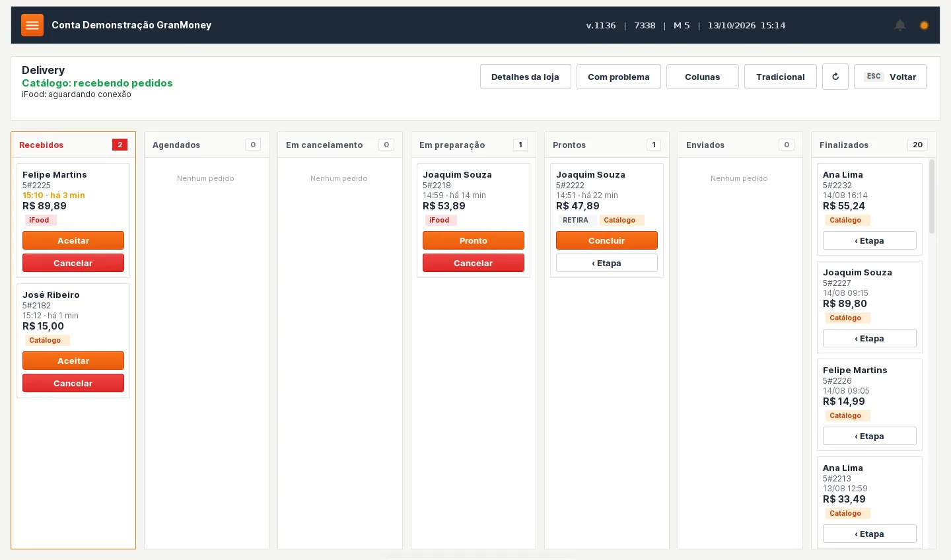Open the Colunas settings

click(702, 77)
